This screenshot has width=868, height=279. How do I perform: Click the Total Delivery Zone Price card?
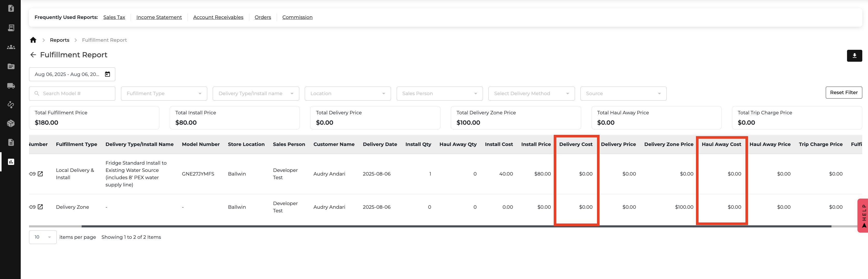[516, 118]
